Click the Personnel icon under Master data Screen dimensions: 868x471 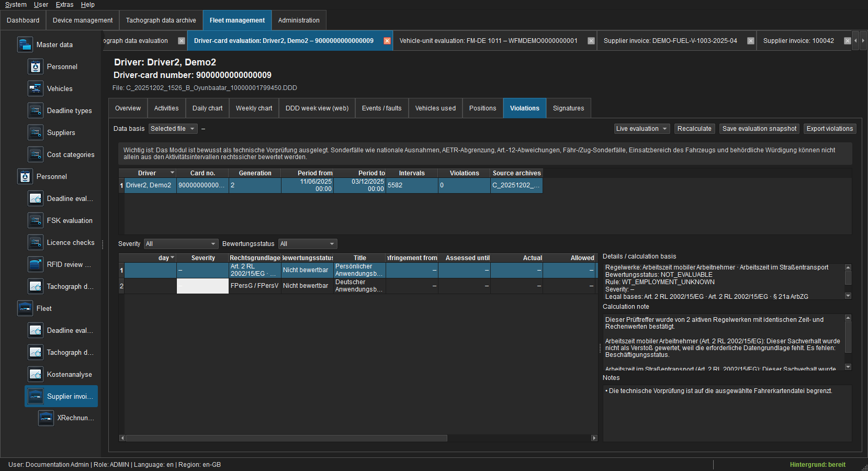(x=36, y=66)
